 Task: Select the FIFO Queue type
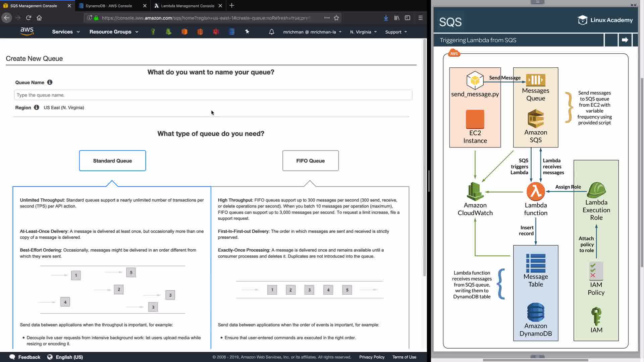[310, 161]
